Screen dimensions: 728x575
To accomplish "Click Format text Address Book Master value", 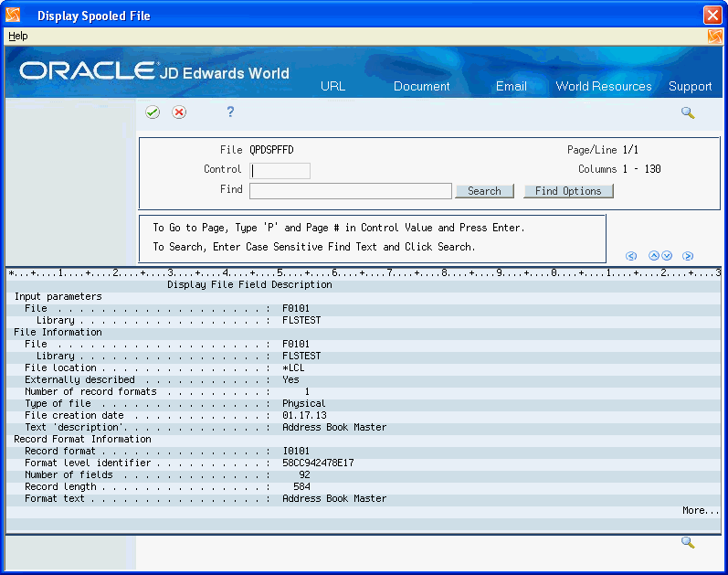I will tap(334, 498).
